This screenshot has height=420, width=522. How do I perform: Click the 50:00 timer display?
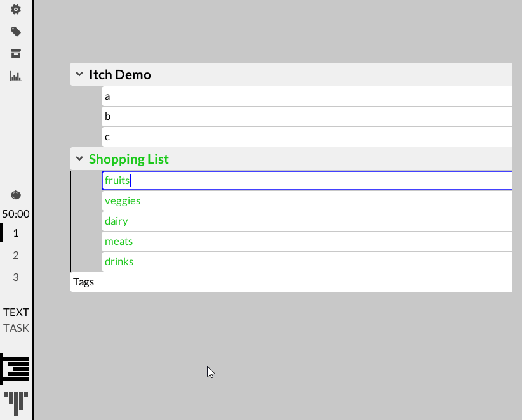click(16, 214)
